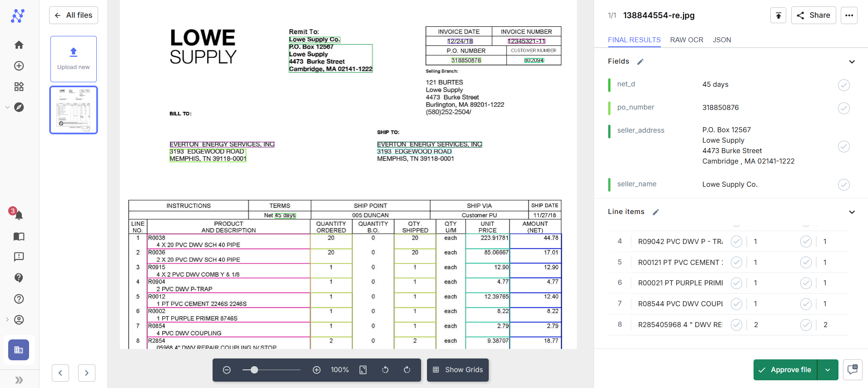Click the Share button
The height and width of the screenshot is (388, 868).
[813, 15]
